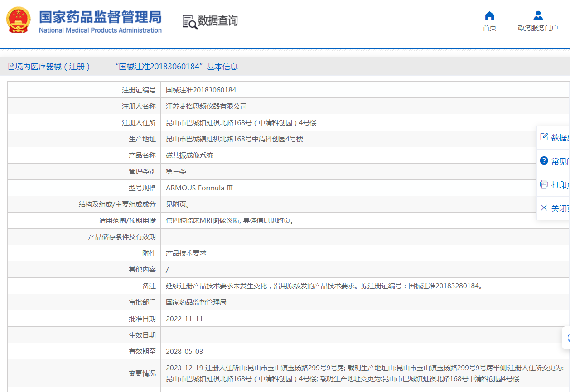
Task: Click the 注册证编号 label cell
Action: pos(84,90)
